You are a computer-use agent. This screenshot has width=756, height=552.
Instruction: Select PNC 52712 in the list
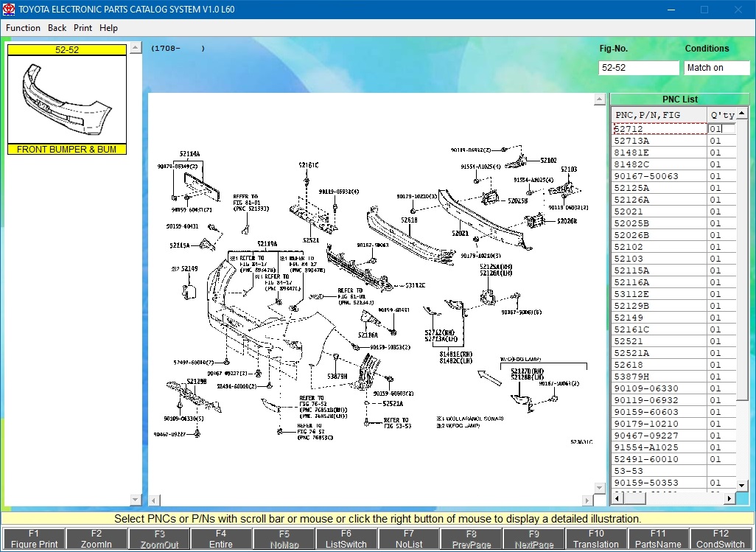659,129
